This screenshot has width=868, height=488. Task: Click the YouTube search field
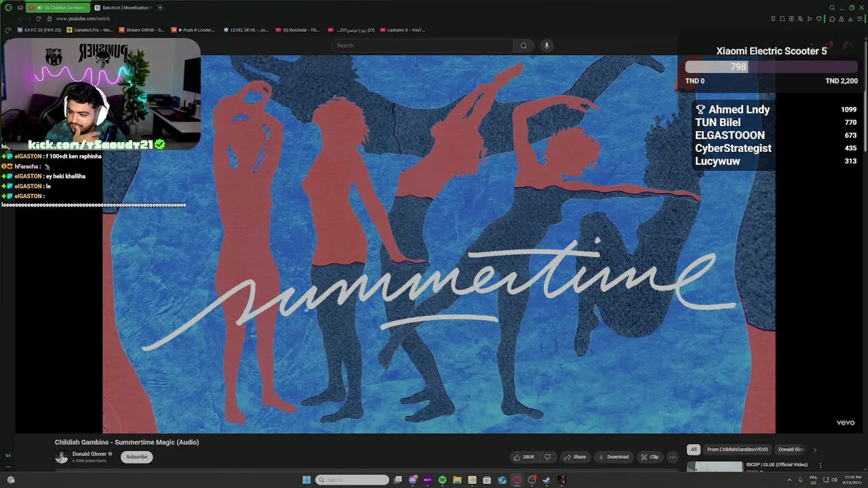[x=422, y=45]
